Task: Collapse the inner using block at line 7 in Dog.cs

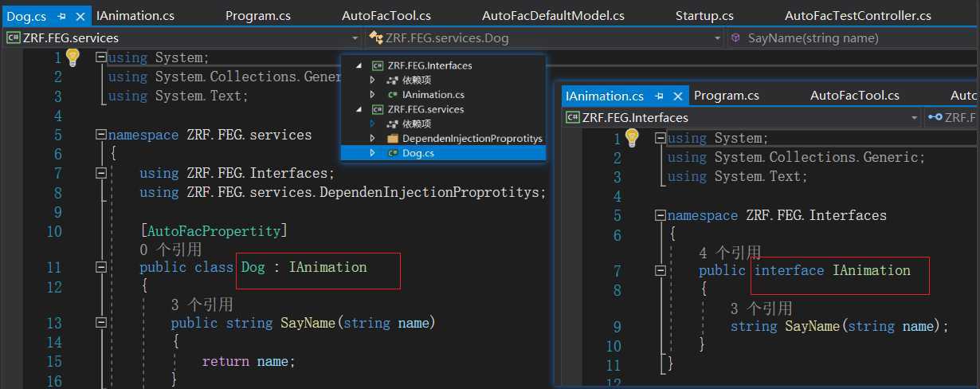Action: [x=100, y=173]
